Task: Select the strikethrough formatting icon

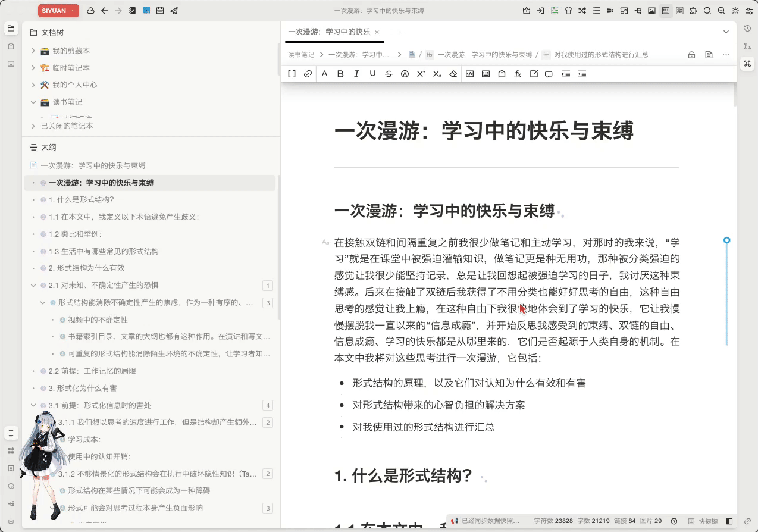Action: [x=389, y=74]
